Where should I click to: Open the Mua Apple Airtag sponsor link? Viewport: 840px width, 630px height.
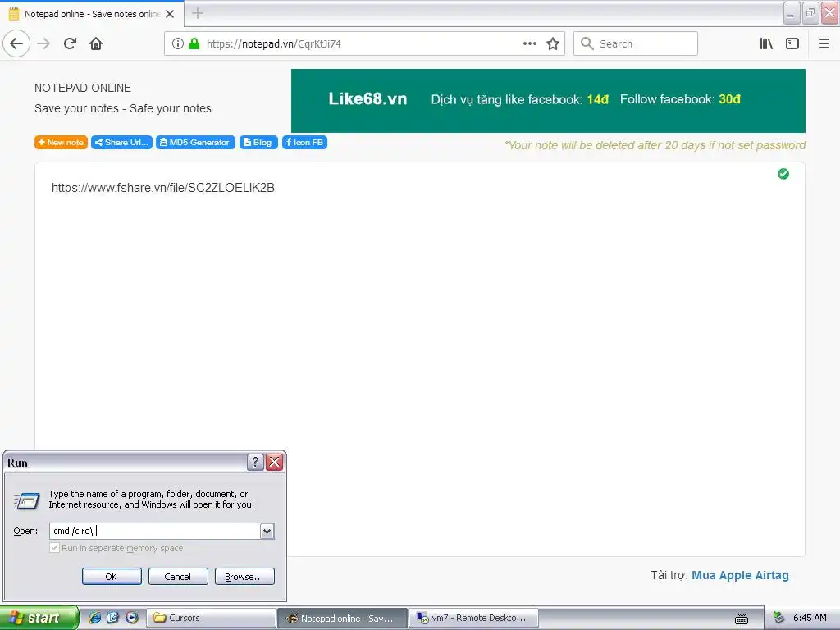[740, 575]
